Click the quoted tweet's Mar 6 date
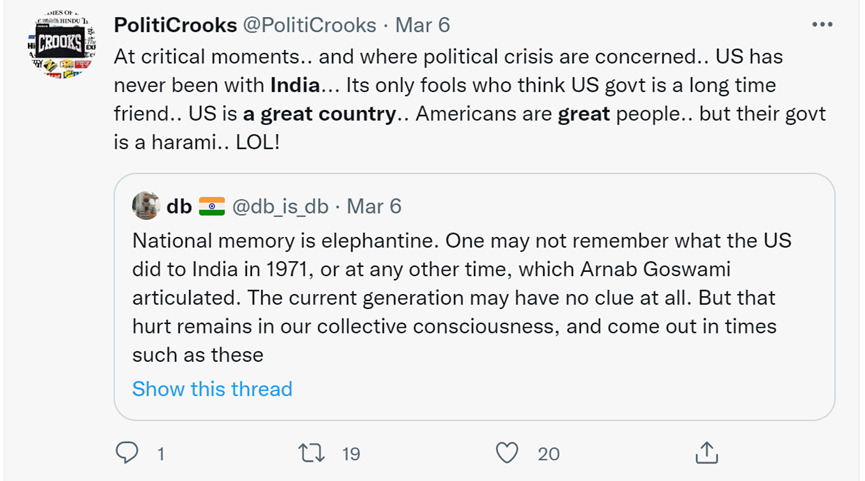The height and width of the screenshot is (481, 865). (373, 206)
